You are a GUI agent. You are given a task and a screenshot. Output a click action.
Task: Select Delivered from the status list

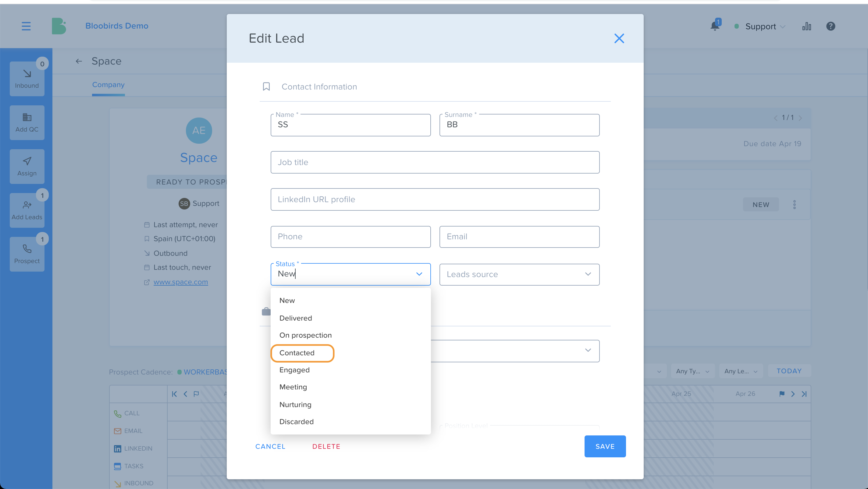(x=350, y=318)
